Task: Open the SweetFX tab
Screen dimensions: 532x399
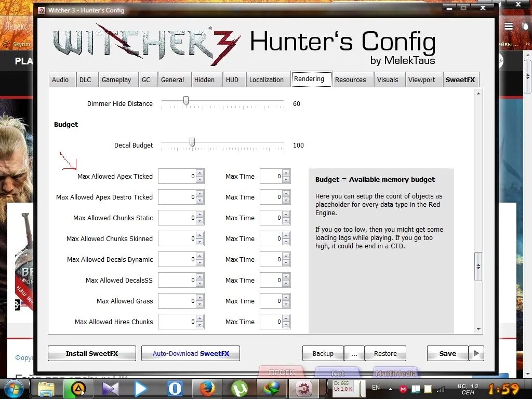Action: click(x=460, y=79)
